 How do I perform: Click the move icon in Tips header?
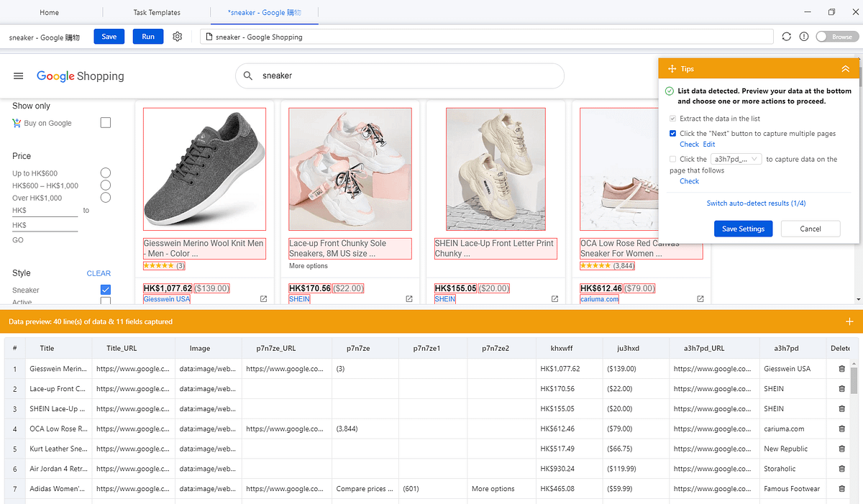point(672,69)
